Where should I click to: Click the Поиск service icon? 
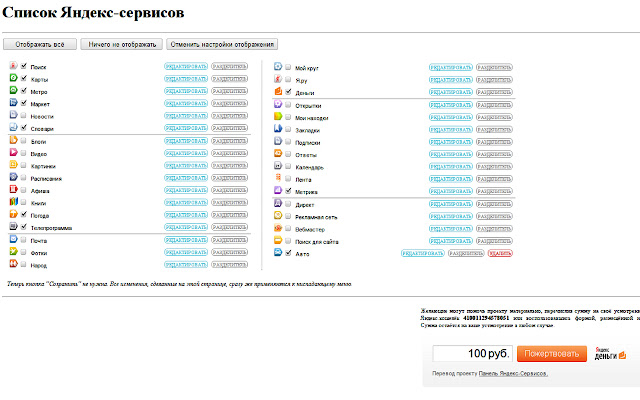13,66
